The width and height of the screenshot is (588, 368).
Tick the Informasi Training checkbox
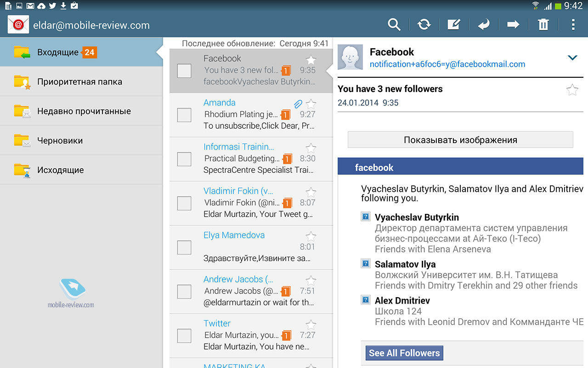coord(184,159)
